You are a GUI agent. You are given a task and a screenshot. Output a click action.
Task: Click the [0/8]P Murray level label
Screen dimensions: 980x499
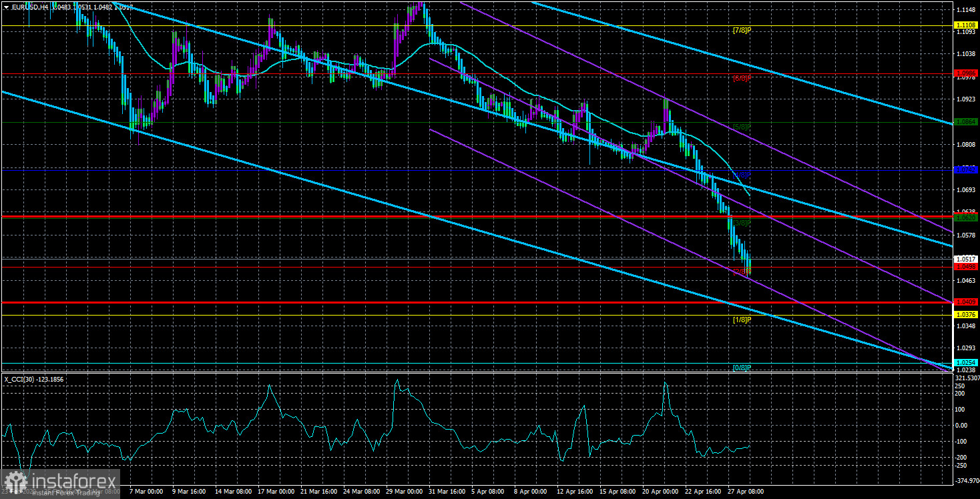742,368
